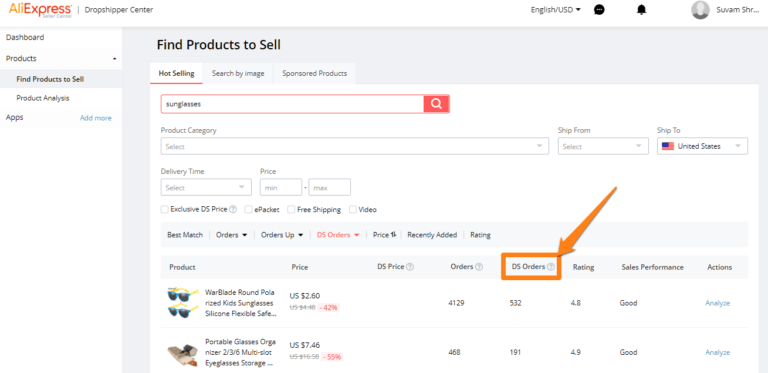The height and width of the screenshot is (373, 768).
Task: Toggle the Price sort arrows
Action: [x=393, y=235]
